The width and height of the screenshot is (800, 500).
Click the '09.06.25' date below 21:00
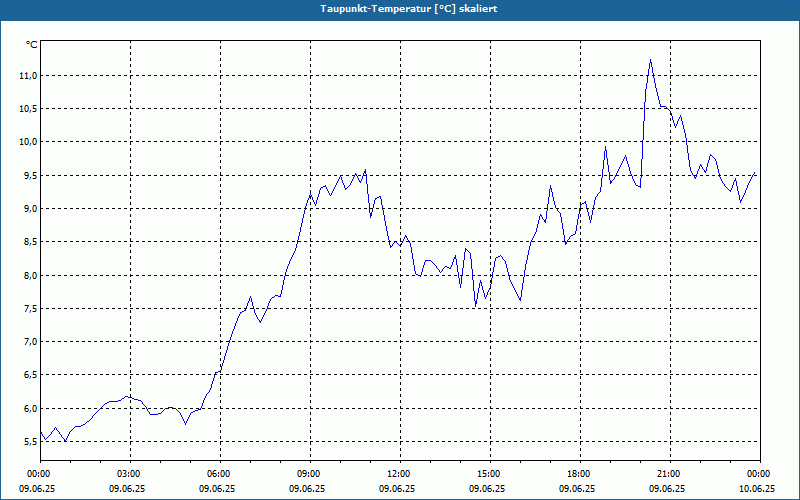666,488
